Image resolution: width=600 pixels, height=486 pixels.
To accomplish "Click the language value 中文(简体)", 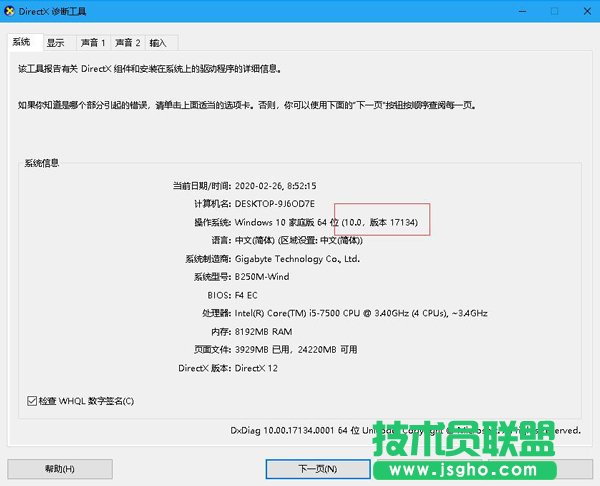I will pos(255,240).
